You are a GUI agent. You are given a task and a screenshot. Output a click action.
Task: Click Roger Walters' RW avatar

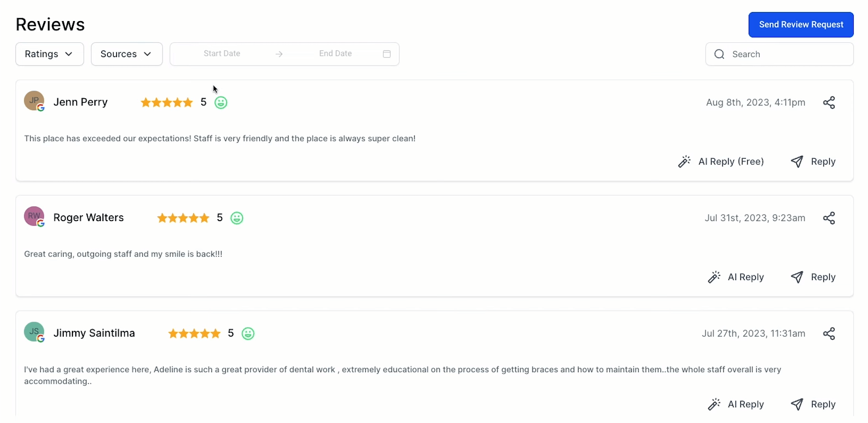pyautogui.click(x=34, y=216)
